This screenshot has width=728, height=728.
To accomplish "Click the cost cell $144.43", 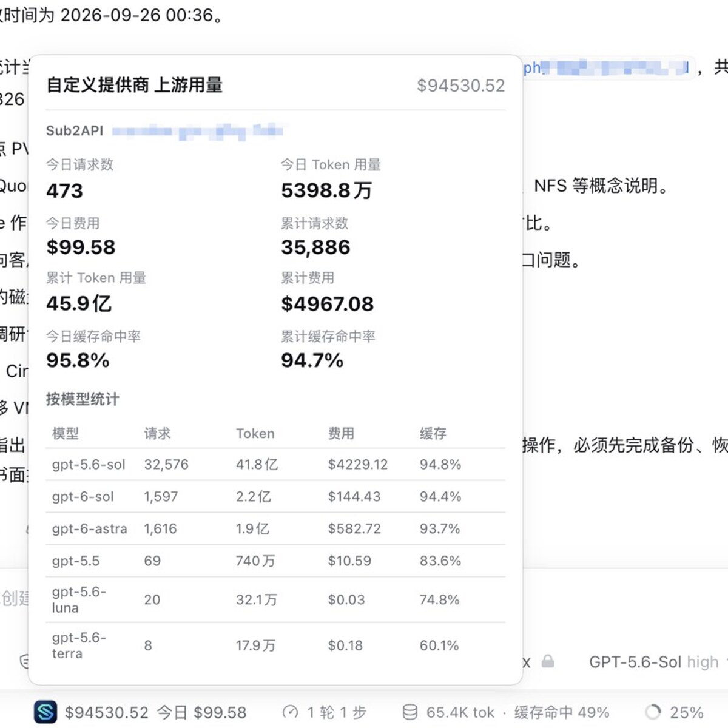I will point(354,497).
